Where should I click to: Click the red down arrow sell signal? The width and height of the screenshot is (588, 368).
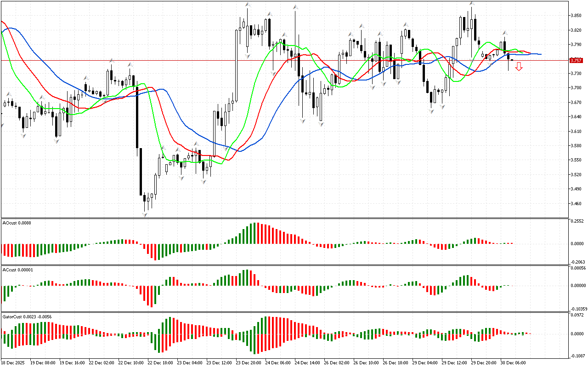pos(519,67)
